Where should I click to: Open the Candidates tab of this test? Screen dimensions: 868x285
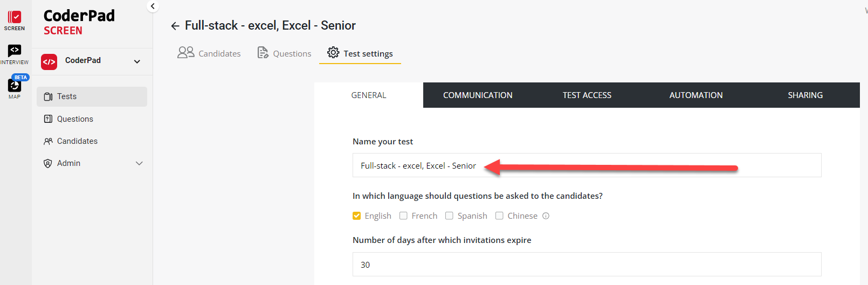(x=209, y=53)
